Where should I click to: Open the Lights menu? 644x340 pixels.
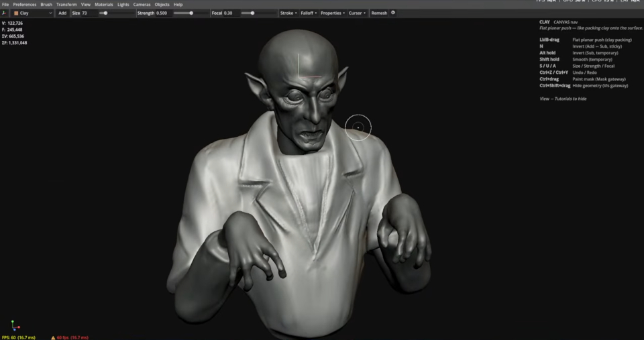pos(123,5)
